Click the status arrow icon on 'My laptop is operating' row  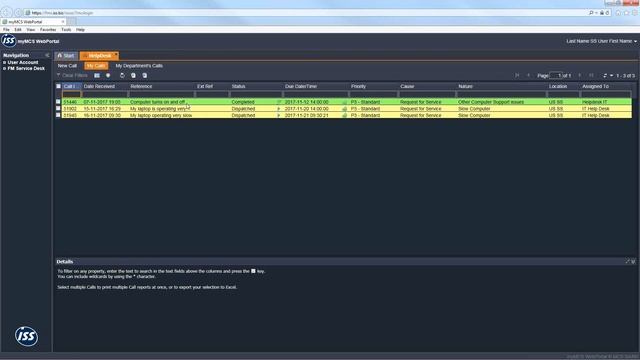pos(279,109)
